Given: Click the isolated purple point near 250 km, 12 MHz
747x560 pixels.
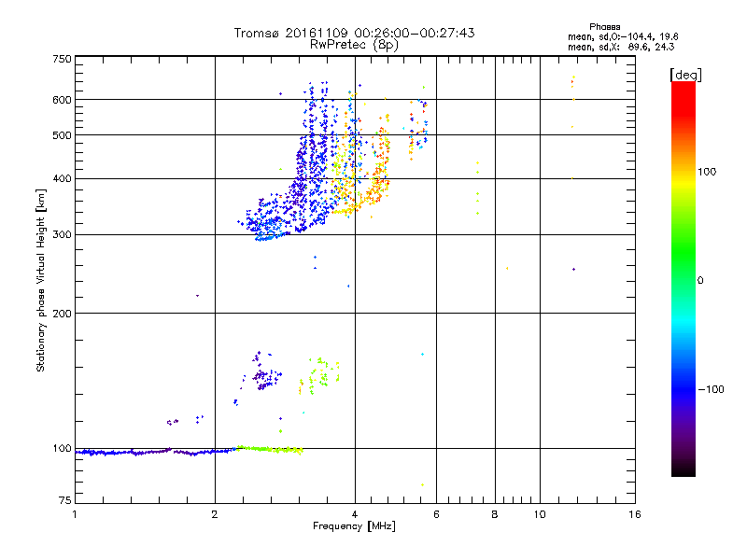Looking at the screenshot, I should tap(573, 270).
